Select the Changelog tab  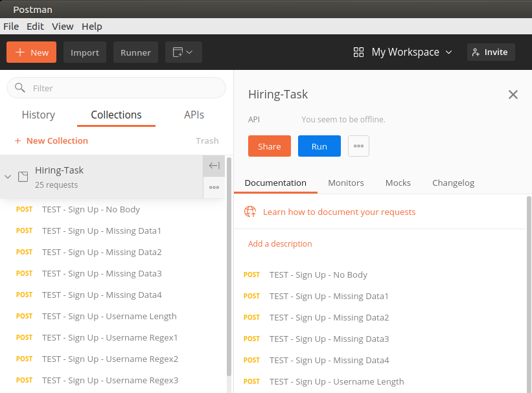tap(454, 183)
